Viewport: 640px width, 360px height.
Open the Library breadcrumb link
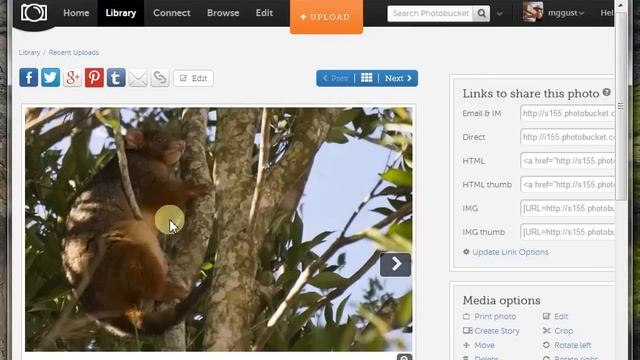pos(29,52)
